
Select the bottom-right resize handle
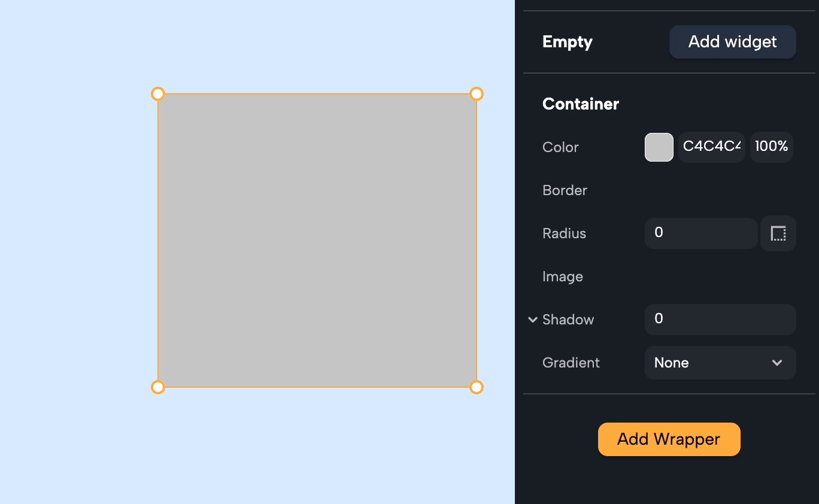(x=477, y=387)
